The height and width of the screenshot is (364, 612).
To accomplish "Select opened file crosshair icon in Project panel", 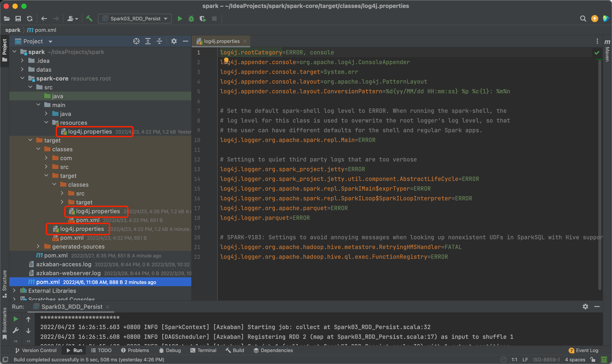I will tap(136, 41).
